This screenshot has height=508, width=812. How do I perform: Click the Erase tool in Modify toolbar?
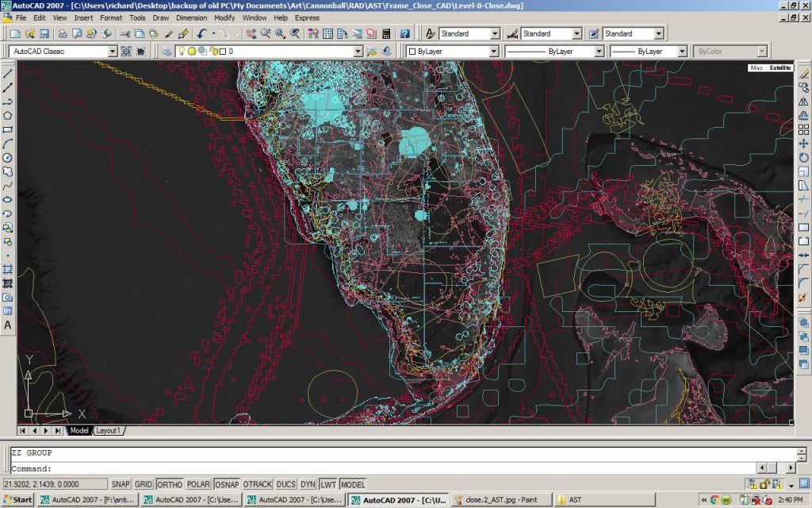(803, 73)
